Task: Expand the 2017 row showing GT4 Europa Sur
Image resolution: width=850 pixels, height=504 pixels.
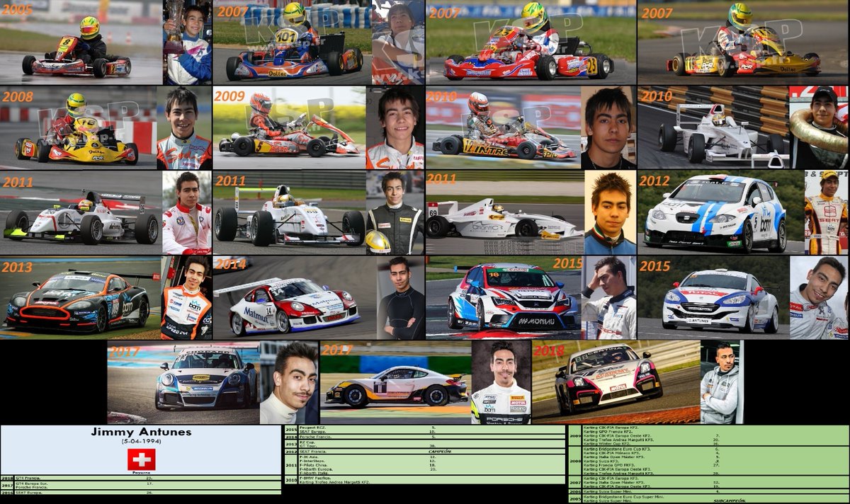Action: click(x=32, y=483)
